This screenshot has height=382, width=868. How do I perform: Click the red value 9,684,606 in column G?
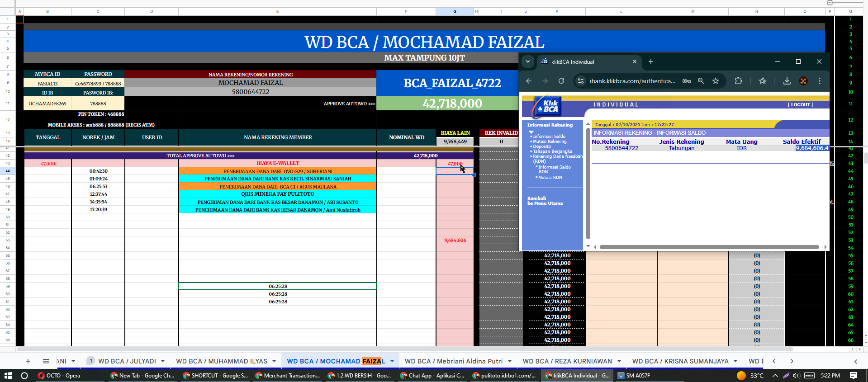tap(455, 240)
